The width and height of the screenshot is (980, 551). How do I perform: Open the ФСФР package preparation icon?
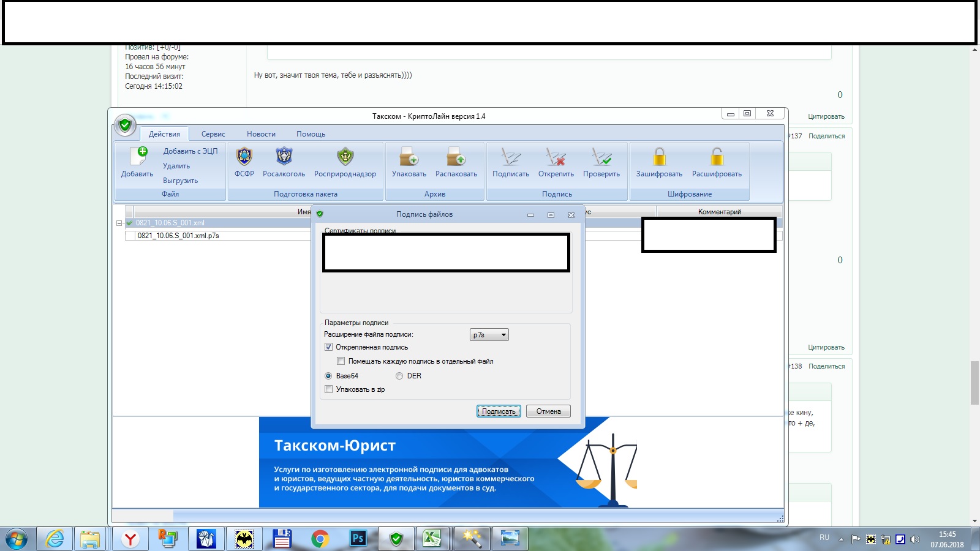(244, 157)
